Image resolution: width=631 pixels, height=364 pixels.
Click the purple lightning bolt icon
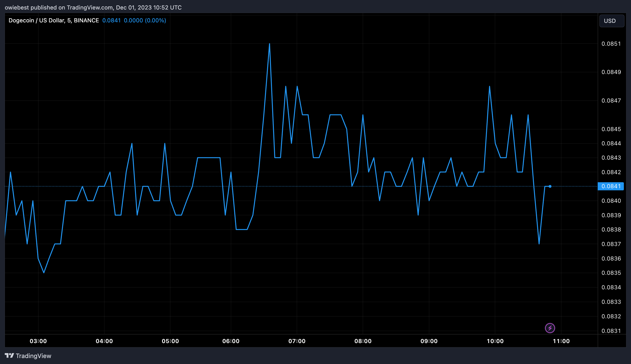coord(550,328)
